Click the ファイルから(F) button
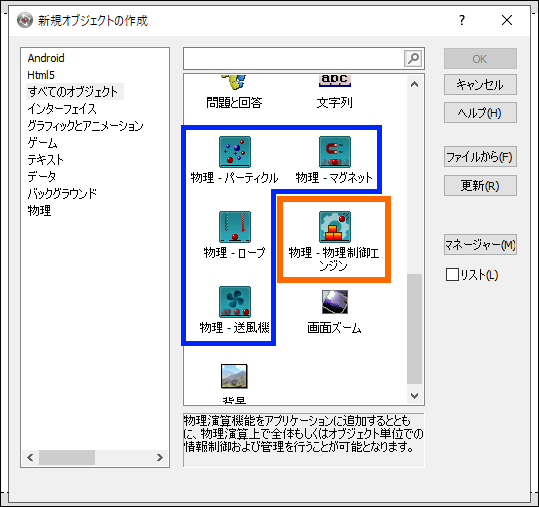 (480, 157)
